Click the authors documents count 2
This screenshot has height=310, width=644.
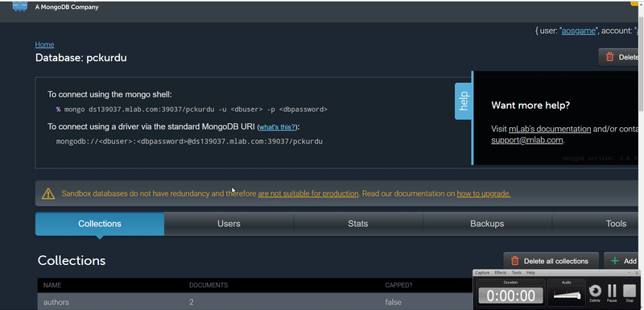pyautogui.click(x=192, y=302)
